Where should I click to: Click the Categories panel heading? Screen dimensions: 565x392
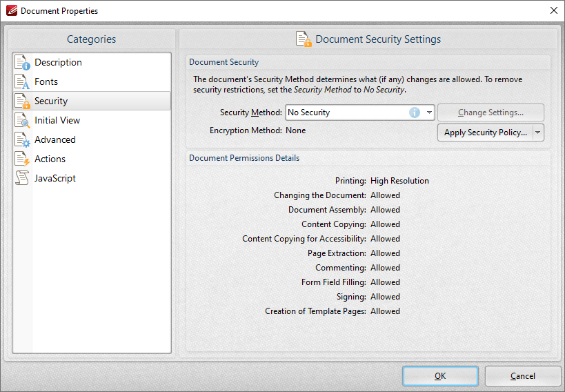coord(92,39)
